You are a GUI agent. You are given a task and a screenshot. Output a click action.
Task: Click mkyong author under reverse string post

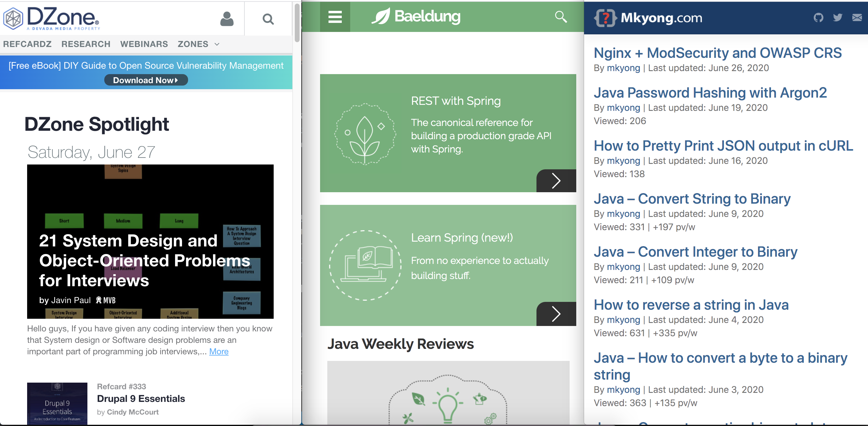(623, 320)
